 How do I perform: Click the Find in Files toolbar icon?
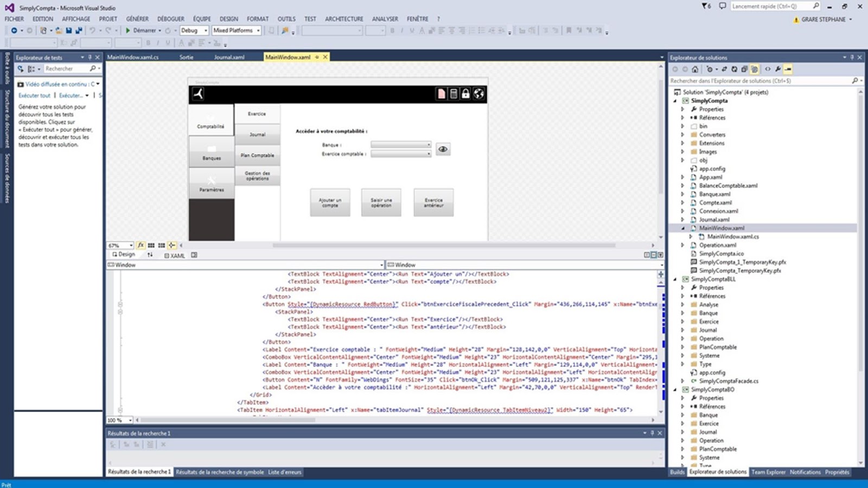coord(285,30)
